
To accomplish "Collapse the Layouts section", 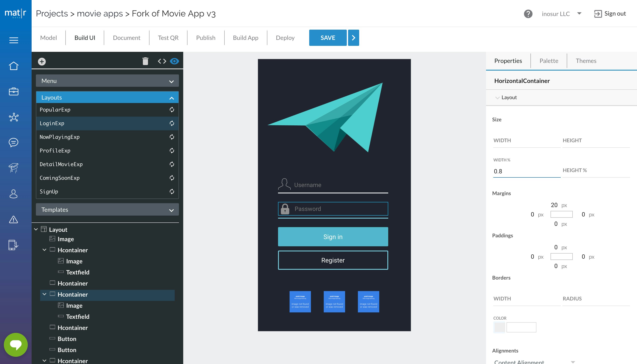I will [x=172, y=97].
